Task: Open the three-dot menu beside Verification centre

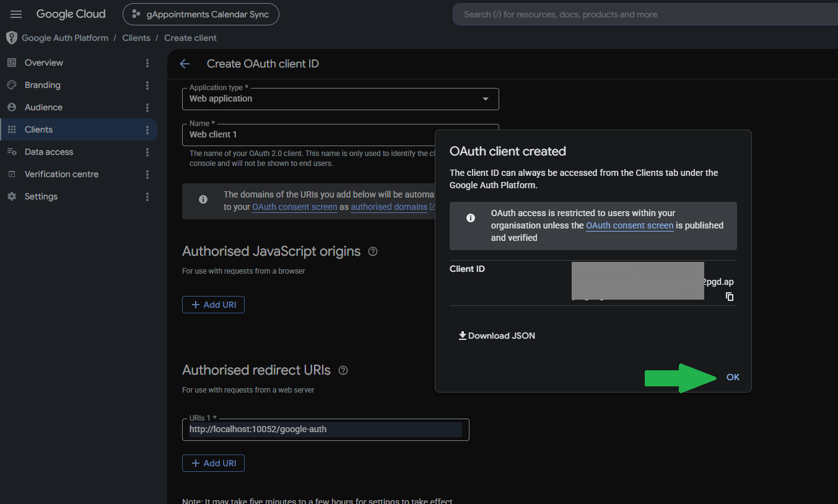Action: tap(147, 174)
